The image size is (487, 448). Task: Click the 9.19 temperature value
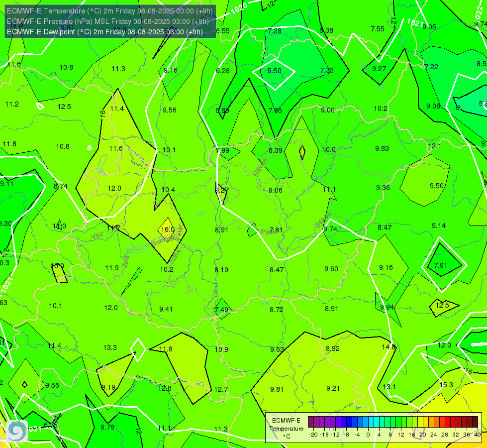(108, 387)
